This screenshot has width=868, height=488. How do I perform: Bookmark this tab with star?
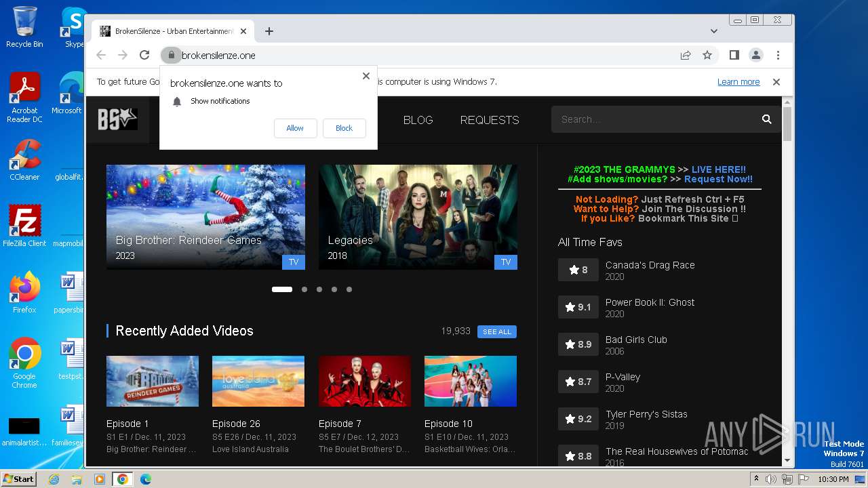(707, 55)
